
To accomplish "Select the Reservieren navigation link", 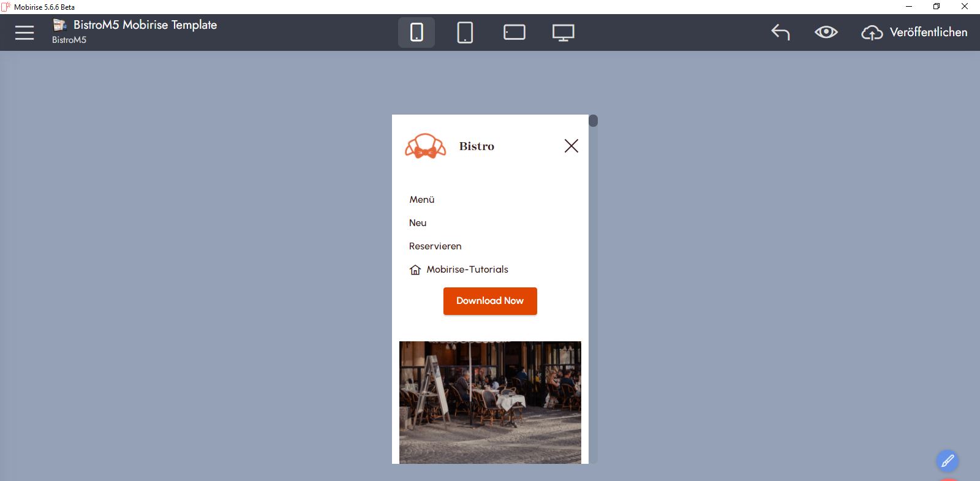I will click(x=435, y=246).
